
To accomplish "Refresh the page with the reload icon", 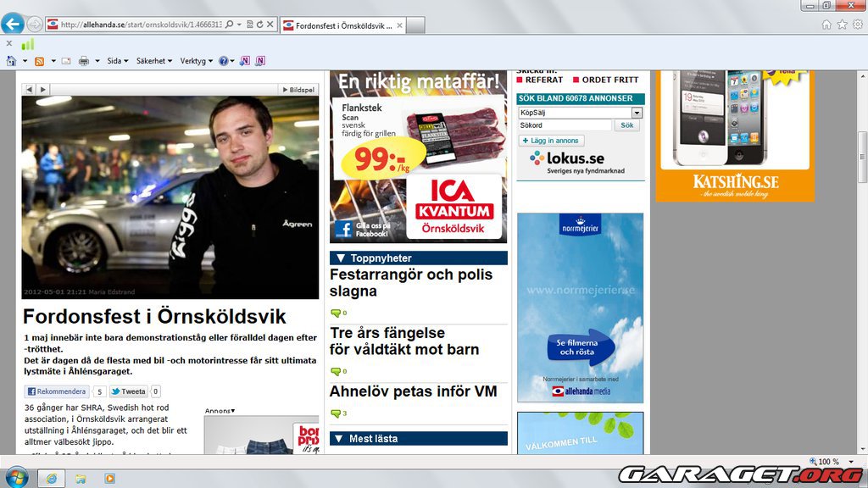I will [x=259, y=25].
